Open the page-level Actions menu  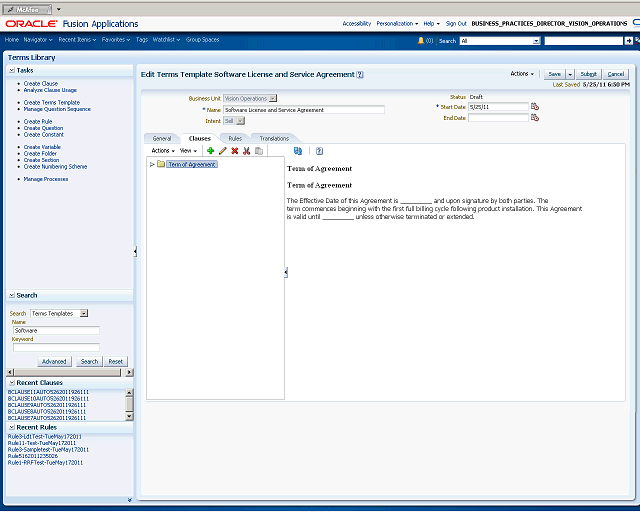(522, 74)
